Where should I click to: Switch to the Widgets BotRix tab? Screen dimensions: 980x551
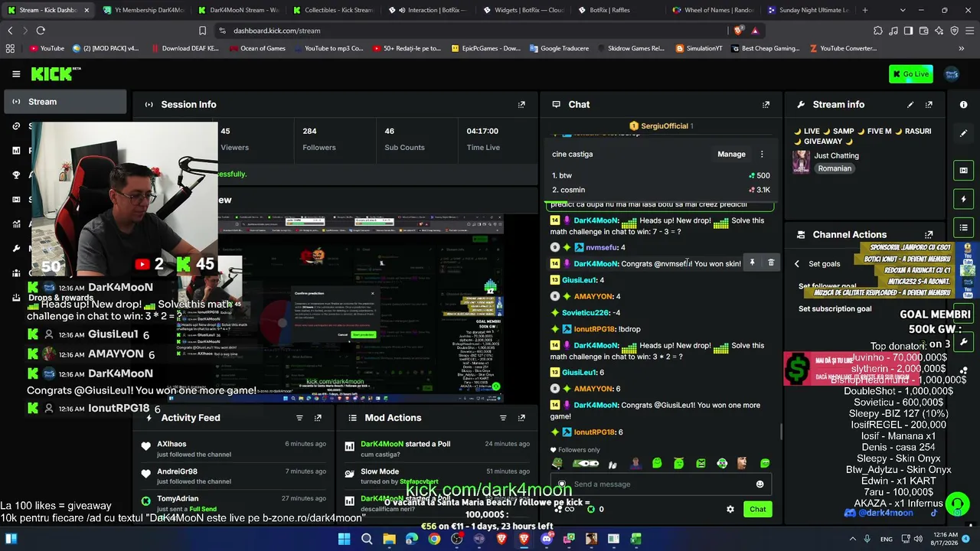[523, 10]
